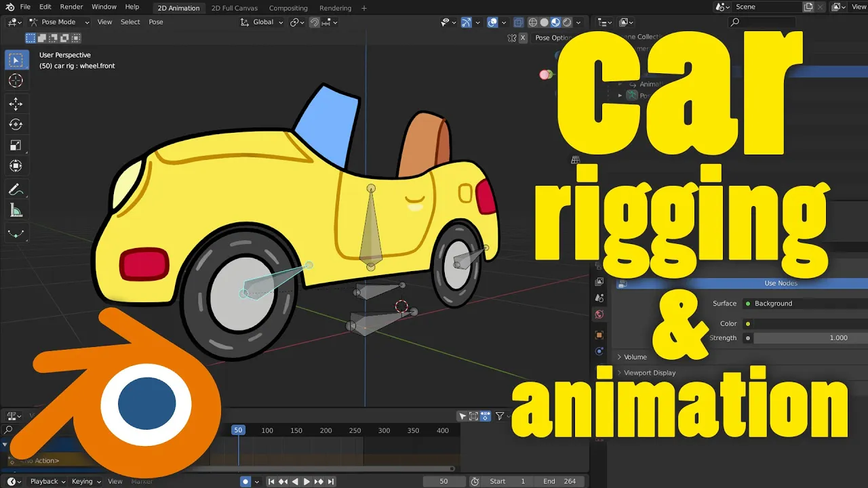The image size is (868, 488).
Task: Open the Keying popover in timeline
Action: tap(85, 481)
